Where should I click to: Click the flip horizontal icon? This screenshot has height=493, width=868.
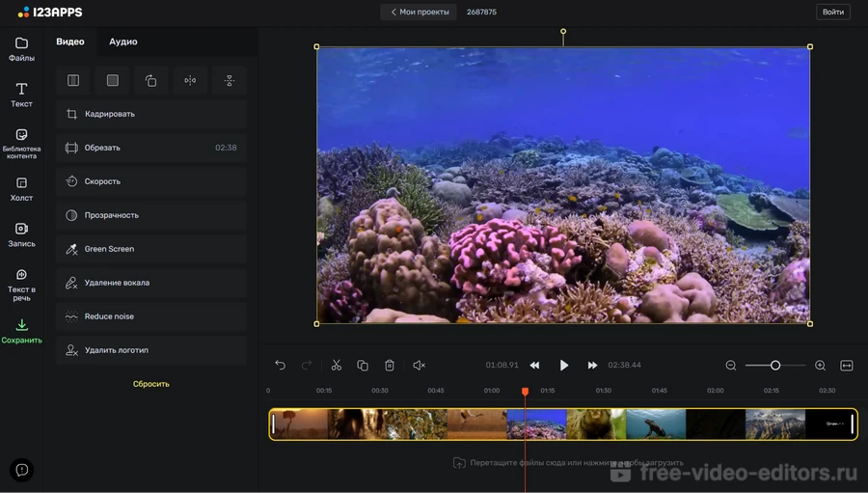coord(190,80)
